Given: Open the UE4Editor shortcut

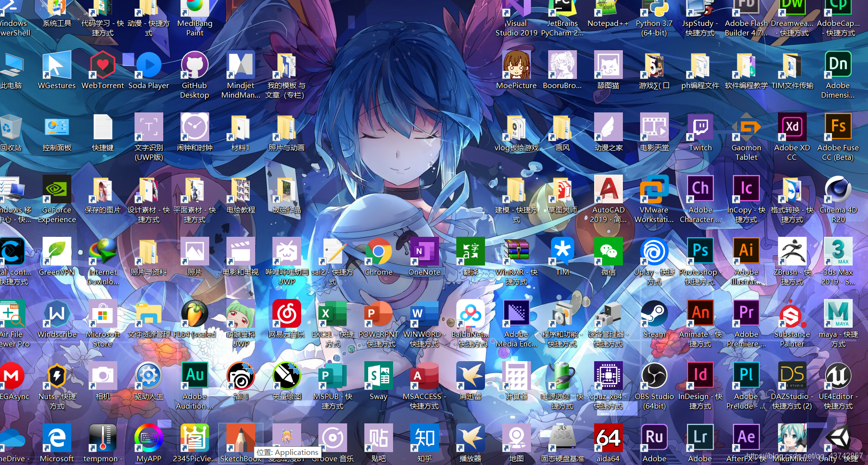Looking at the screenshot, I should click(x=838, y=376).
